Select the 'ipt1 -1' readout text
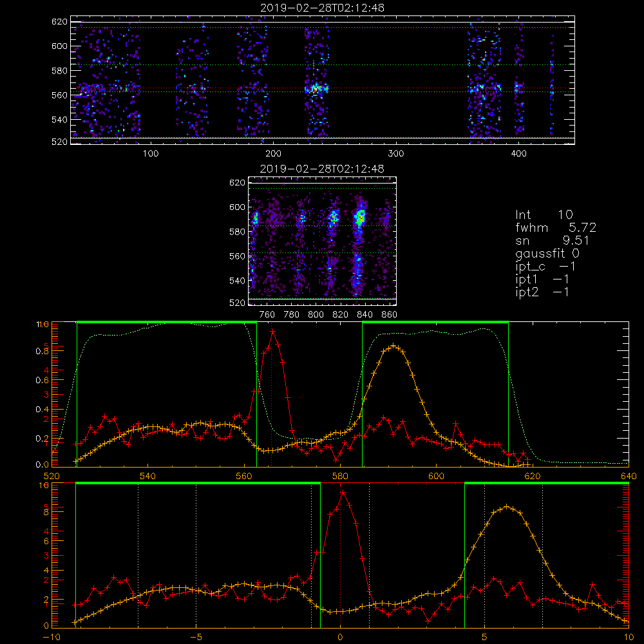Screen dimensions: 644x644 (x=542, y=279)
